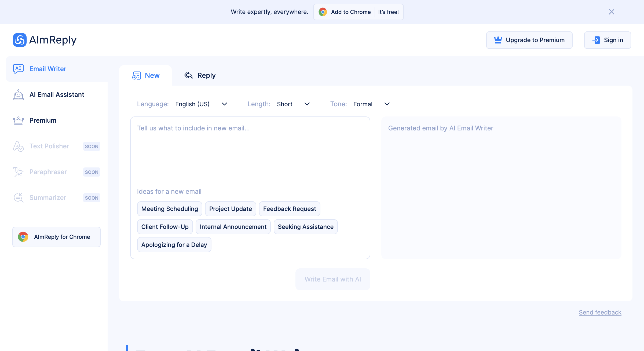
Task: Click the SOON badge next to Summarizer
Action: [92, 198]
